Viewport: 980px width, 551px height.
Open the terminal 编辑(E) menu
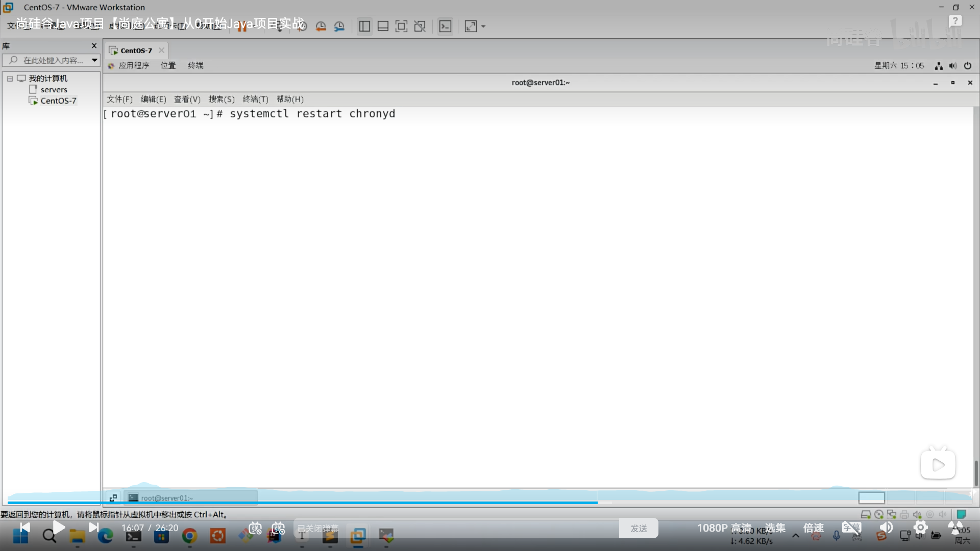click(x=153, y=99)
